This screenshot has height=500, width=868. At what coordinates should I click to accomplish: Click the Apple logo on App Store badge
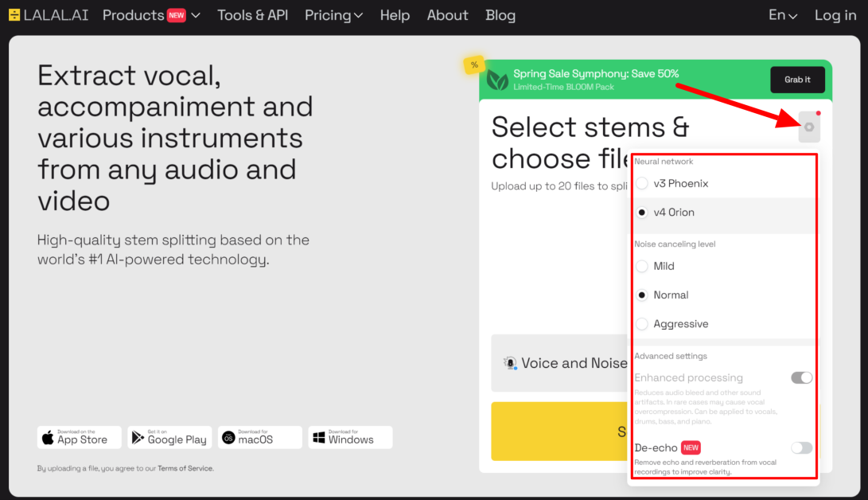[49, 437]
